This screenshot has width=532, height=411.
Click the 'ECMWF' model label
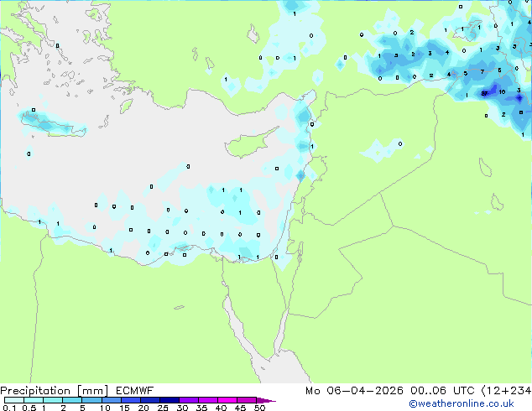135,391
